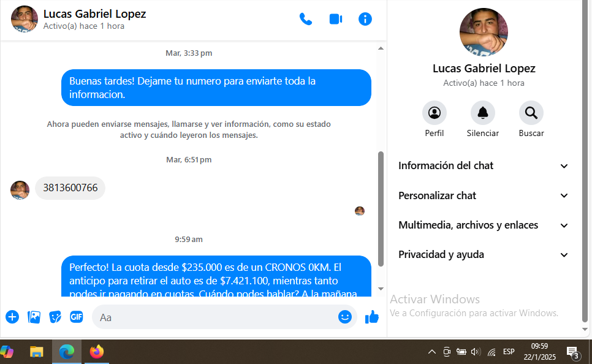The height and width of the screenshot is (364, 592).
Task: Start a voice call with Lucas Gabriel Lopez
Action: [305, 19]
